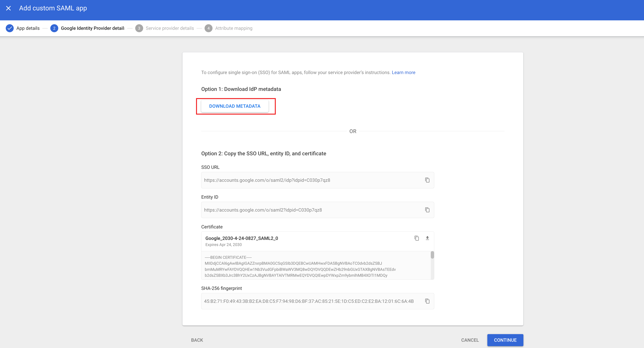Image resolution: width=644 pixels, height=348 pixels.
Task: Copy the SSO URL to clipboard
Action: point(427,180)
